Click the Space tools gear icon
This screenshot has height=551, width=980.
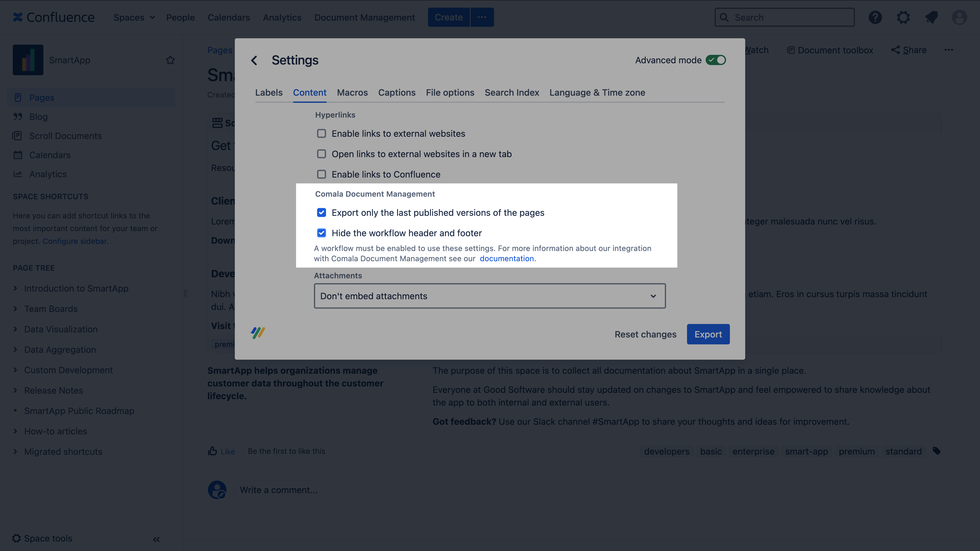point(16,538)
